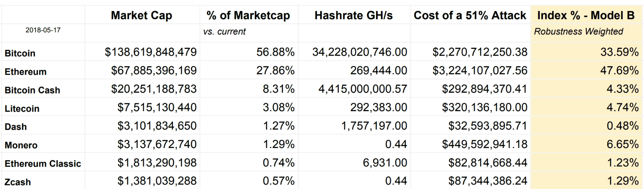Click the Ethereum Classic row label
This screenshot has width=644, height=189.
click(43, 164)
